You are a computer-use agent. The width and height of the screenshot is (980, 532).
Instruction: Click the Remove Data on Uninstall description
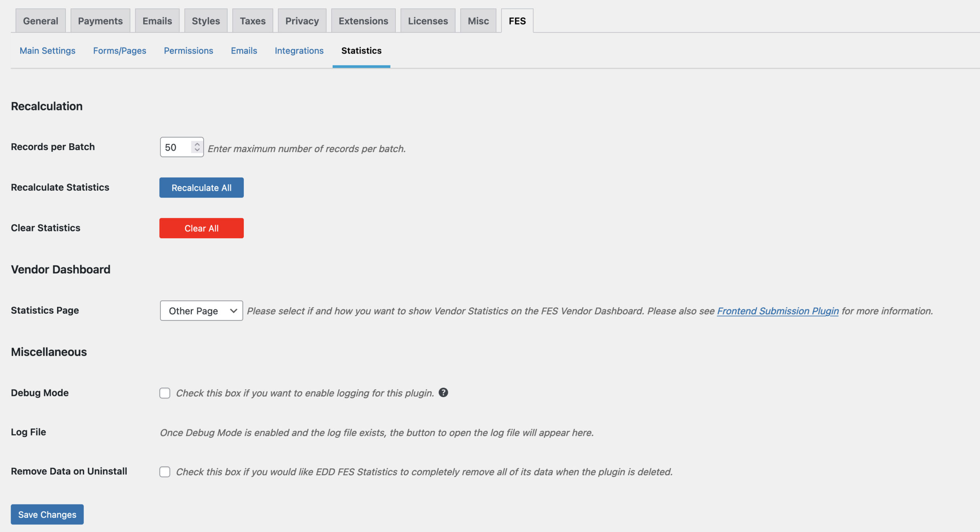tap(424, 471)
